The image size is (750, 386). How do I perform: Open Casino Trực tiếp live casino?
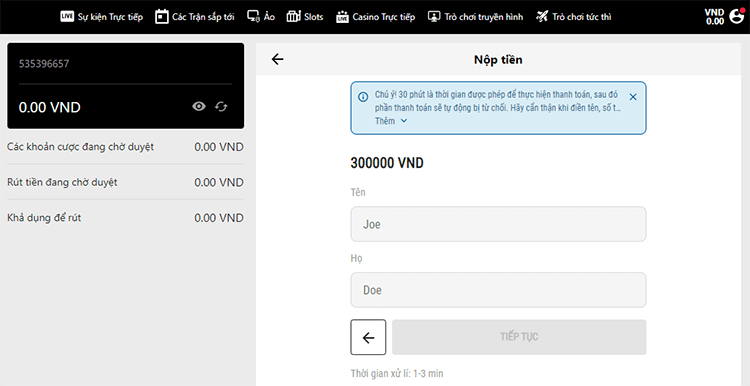pyautogui.click(x=375, y=17)
